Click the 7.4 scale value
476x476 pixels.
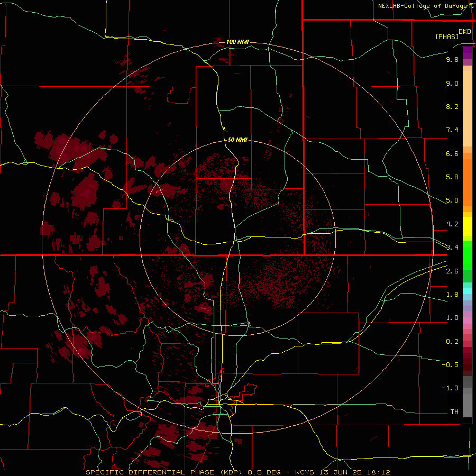[x=452, y=130]
